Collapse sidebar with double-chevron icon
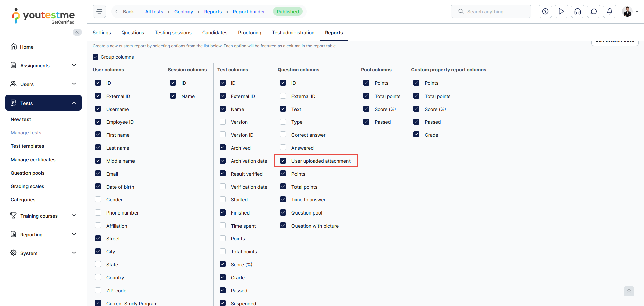 [77, 32]
